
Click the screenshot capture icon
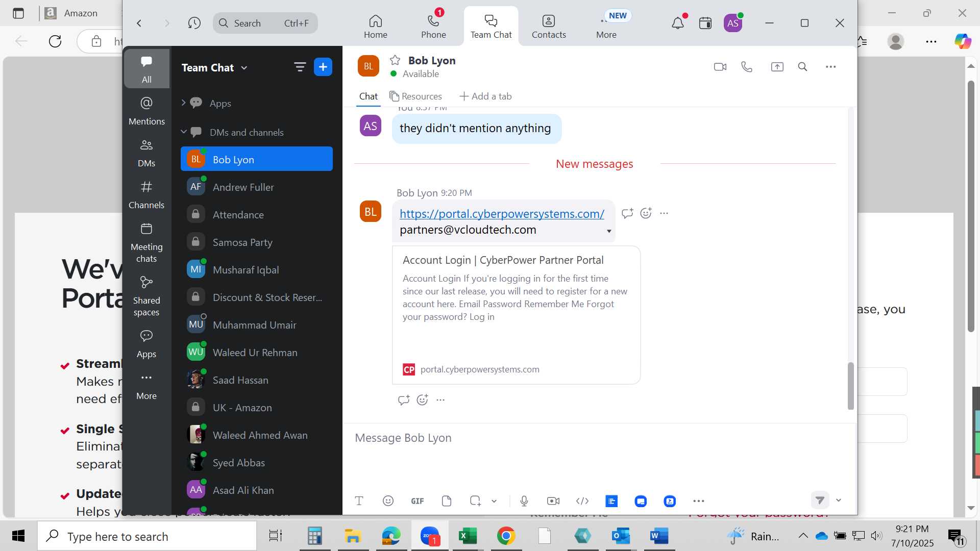click(x=475, y=501)
